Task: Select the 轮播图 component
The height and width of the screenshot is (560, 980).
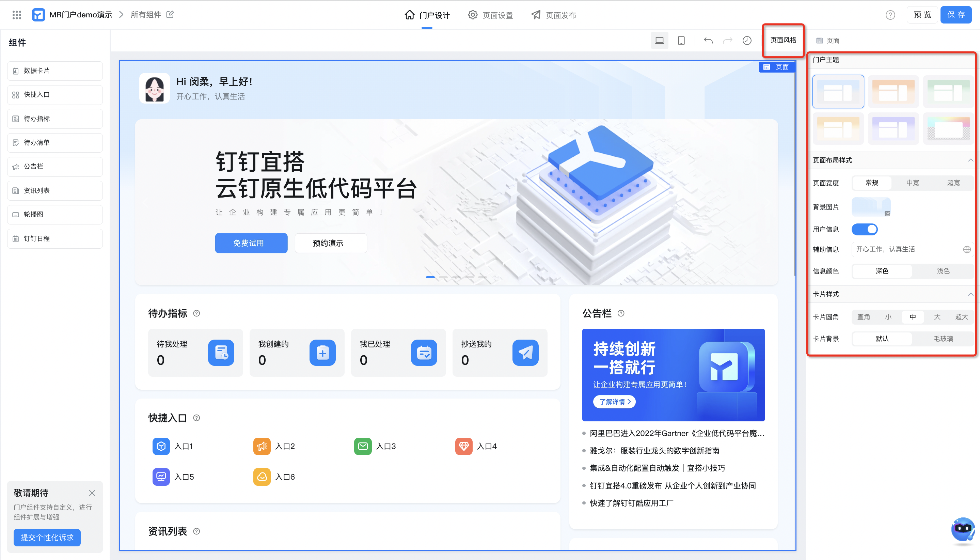Action: pyautogui.click(x=55, y=214)
